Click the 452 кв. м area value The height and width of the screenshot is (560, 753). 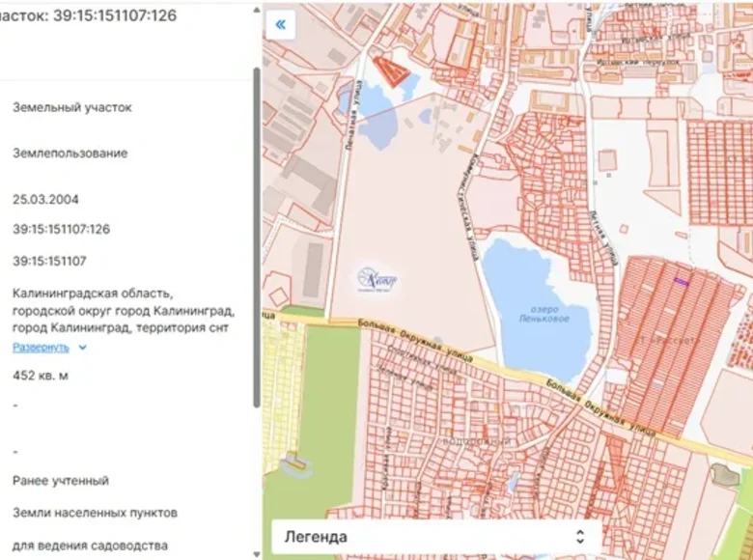click(x=41, y=376)
